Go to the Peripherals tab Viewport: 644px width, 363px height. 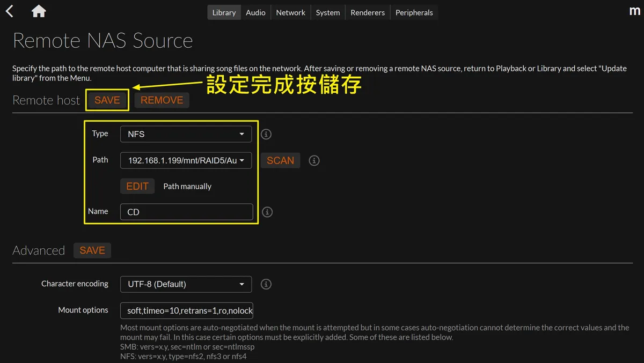click(x=414, y=12)
